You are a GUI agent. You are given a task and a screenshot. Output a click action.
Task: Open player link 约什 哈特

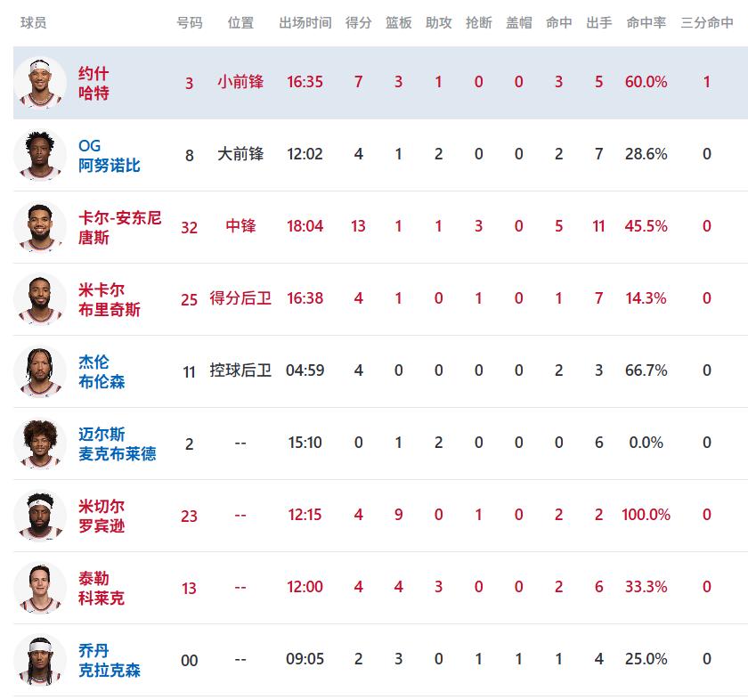click(x=93, y=83)
